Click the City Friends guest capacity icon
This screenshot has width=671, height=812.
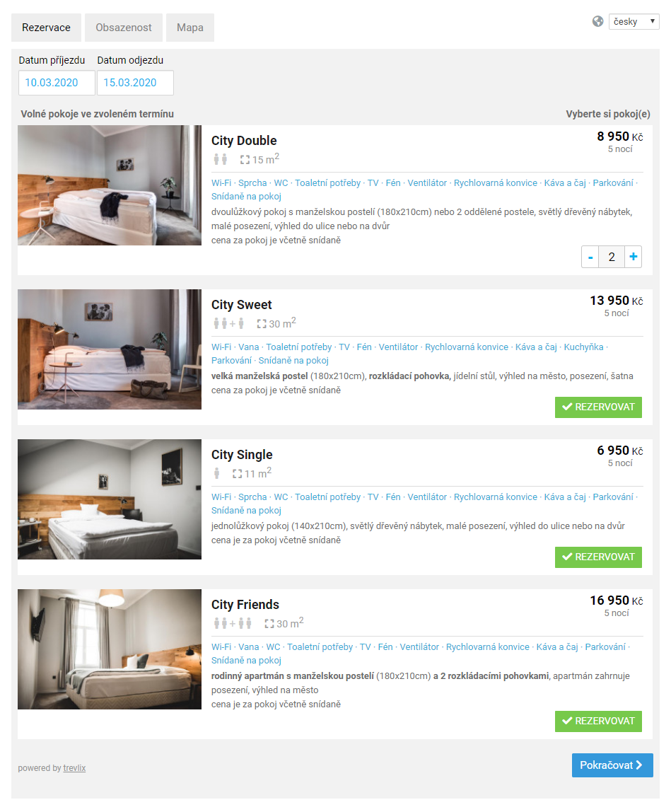pos(233,624)
